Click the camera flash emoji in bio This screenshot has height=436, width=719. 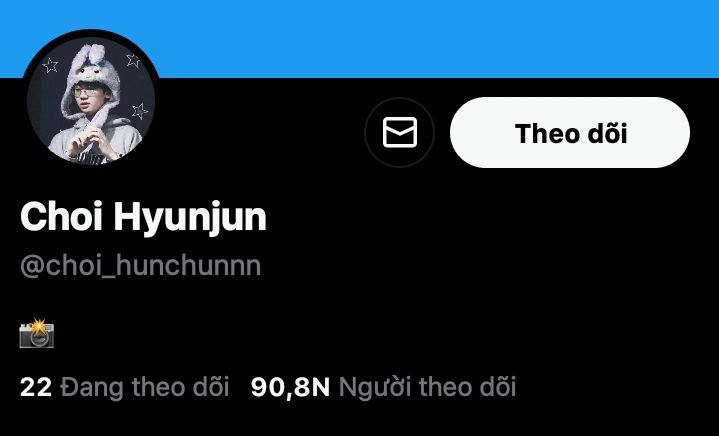[37, 334]
